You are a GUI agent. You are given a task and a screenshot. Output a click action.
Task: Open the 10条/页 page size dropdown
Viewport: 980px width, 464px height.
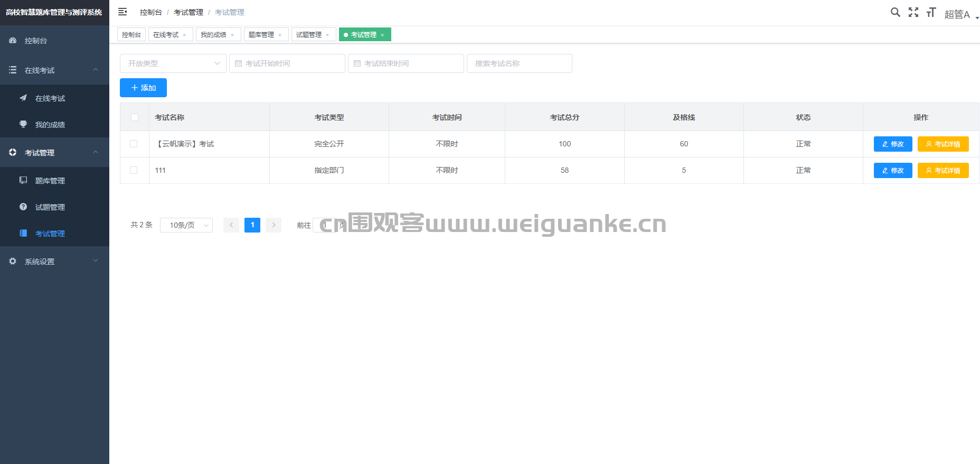[186, 225]
